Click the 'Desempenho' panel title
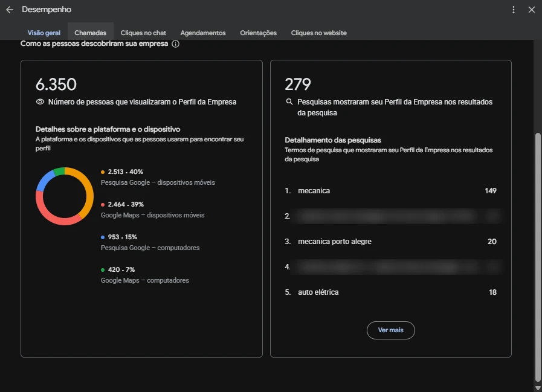Screen dimensions: 542x392 (47, 10)
